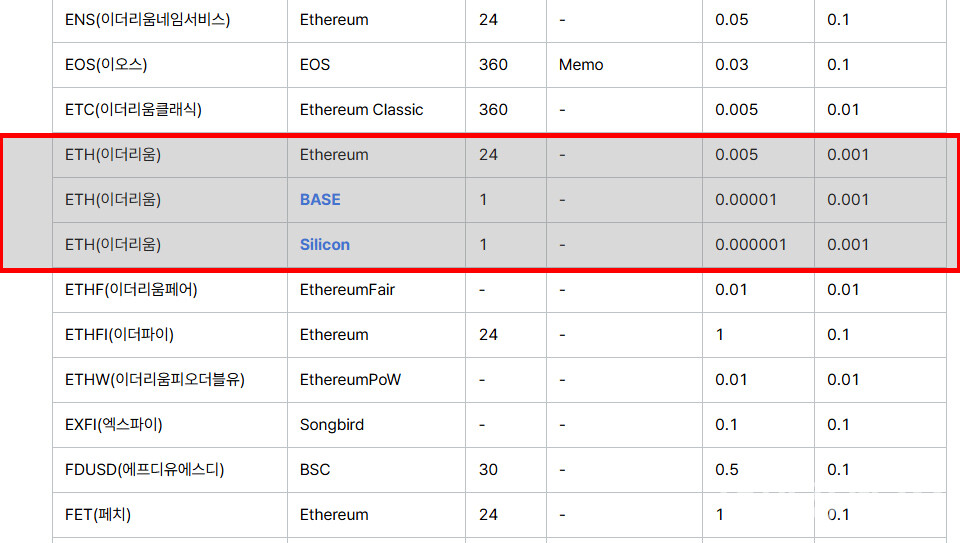The image size is (960, 543).
Task: Select the 0.000001 value in the Silicon row
Action: (751, 245)
